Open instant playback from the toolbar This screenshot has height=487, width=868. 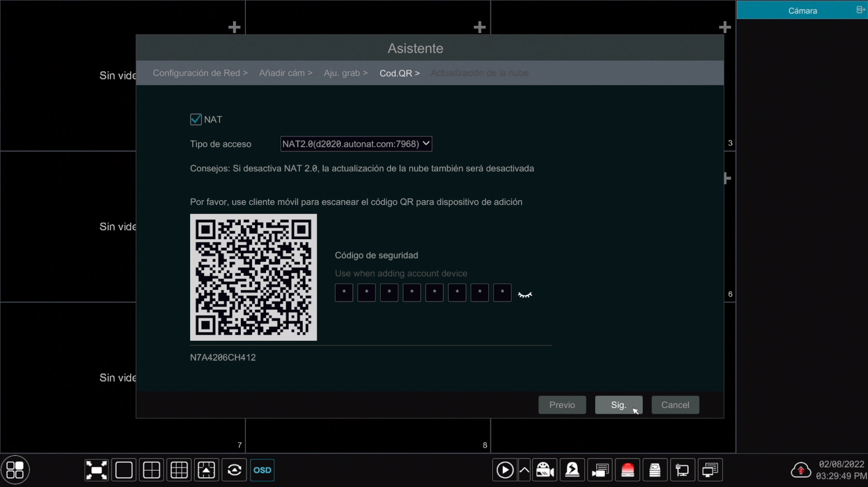pos(505,470)
